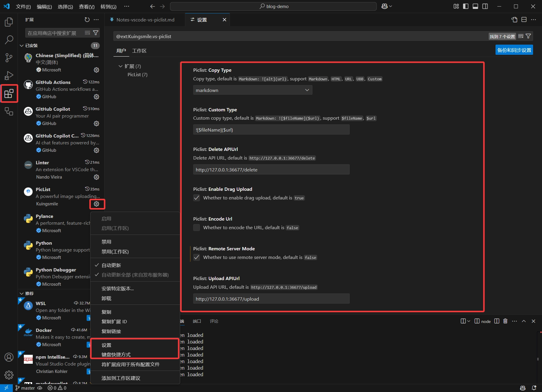The image size is (542, 392).
Task: Select PicList (7) in settings tree
Action: (x=137, y=75)
